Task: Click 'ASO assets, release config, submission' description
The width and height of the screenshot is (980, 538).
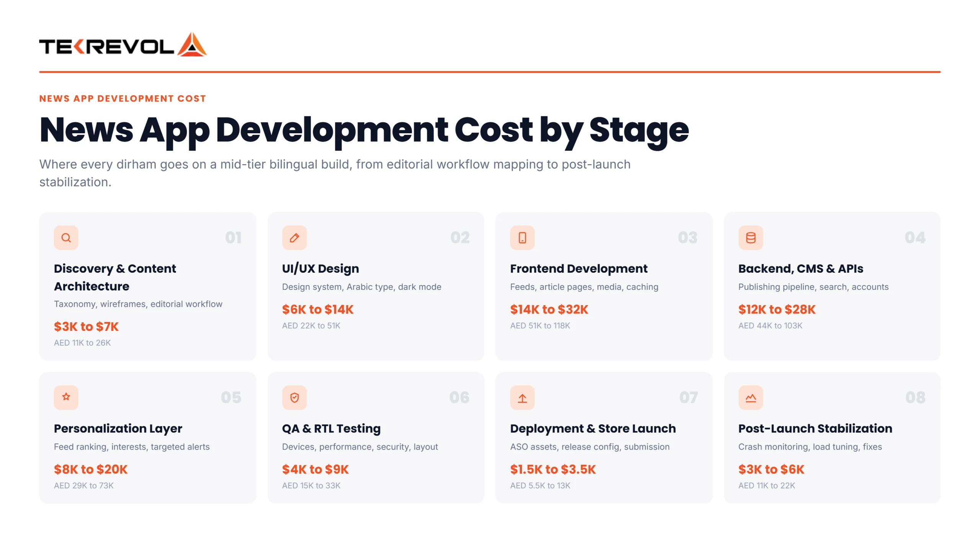Action: click(x=590, y=447)
